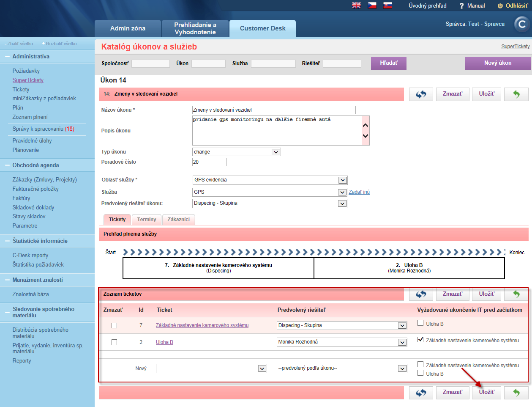Open the Typ úkonu dropdown
Image resolution: width=532 pixels, height=407 pixels.
pyautogui.click(x=237, y=152)
